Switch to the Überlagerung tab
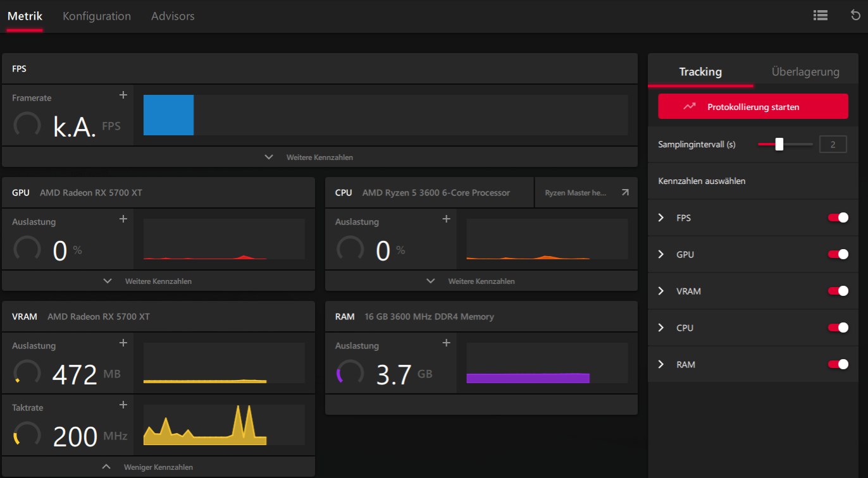The width and height of the screenshot is (868, 478). pos(805,71)
